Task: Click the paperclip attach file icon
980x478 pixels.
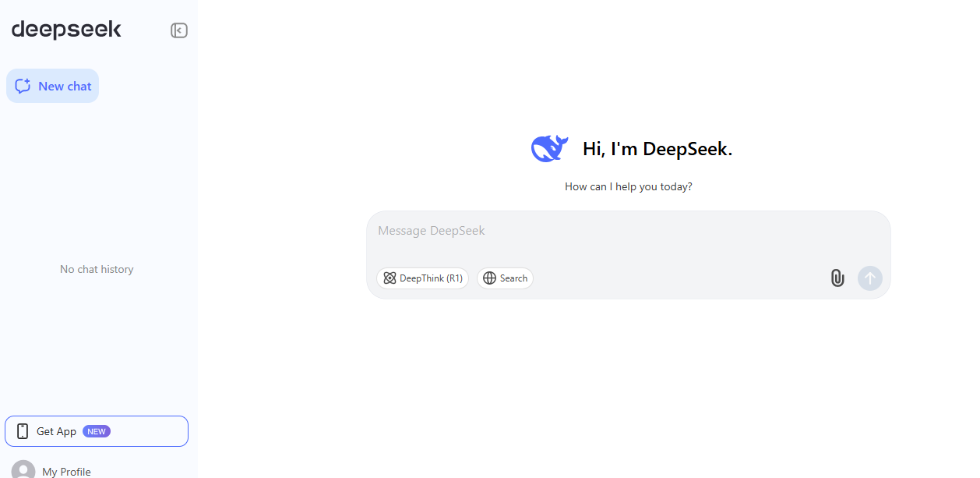Action: pos(837,278)
